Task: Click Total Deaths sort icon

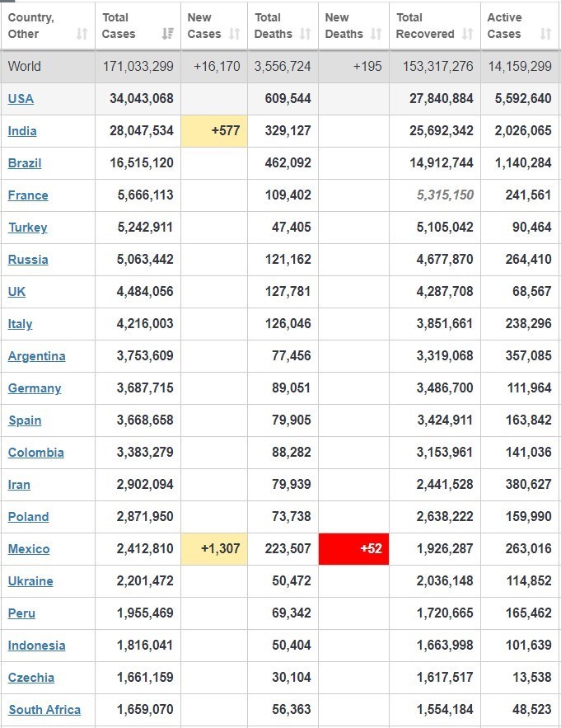Action: [x=306, y=34]
